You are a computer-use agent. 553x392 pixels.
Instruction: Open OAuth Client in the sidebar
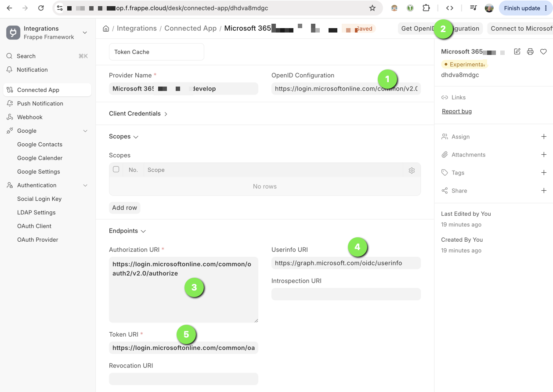pyautogui.click(x=34, y=226)
